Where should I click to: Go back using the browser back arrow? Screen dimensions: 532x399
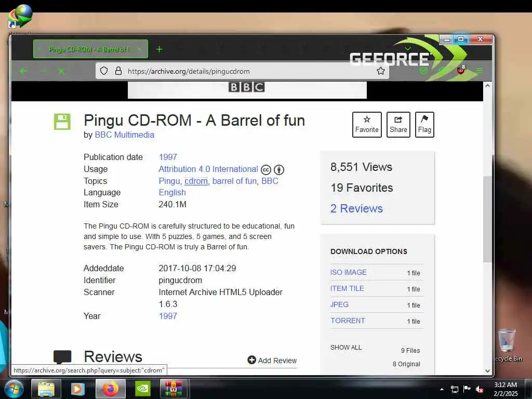pos(24,71)
